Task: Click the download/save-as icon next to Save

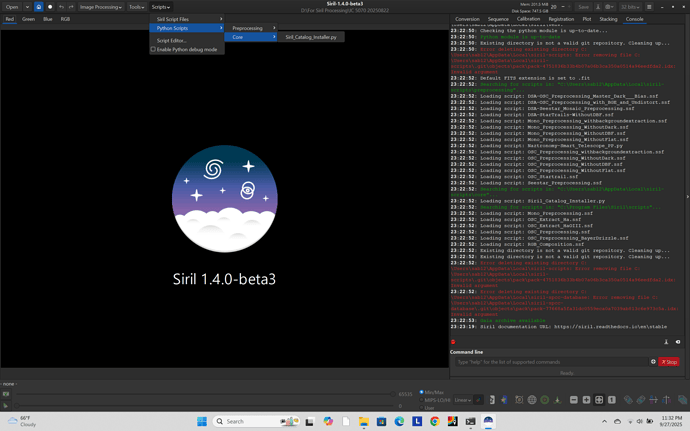Action: pyautogui.click(x=598, y=7)
